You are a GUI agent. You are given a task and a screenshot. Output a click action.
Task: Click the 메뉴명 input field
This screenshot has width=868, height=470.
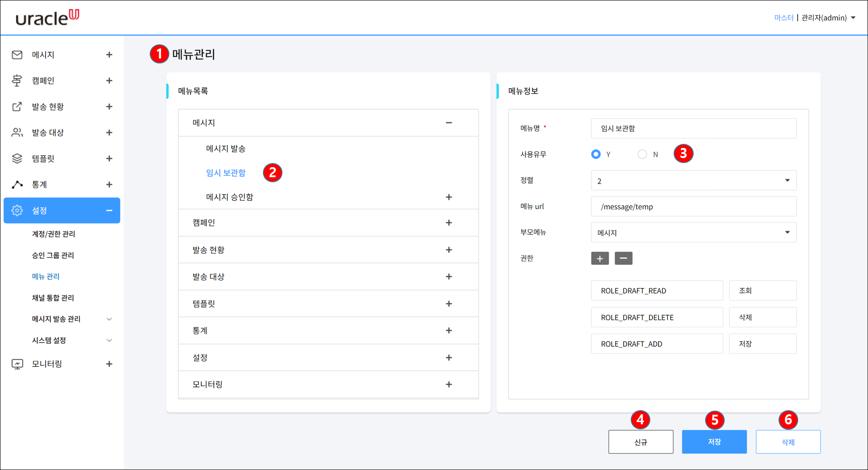pos(694,128)
